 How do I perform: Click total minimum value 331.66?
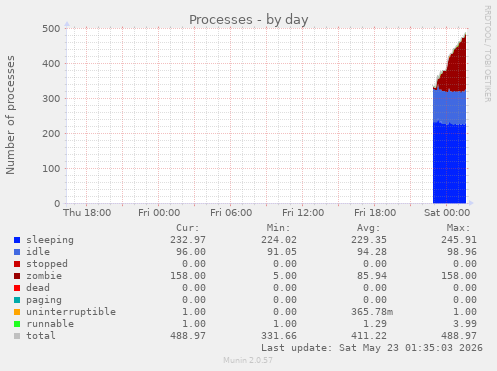click(279, 336)
